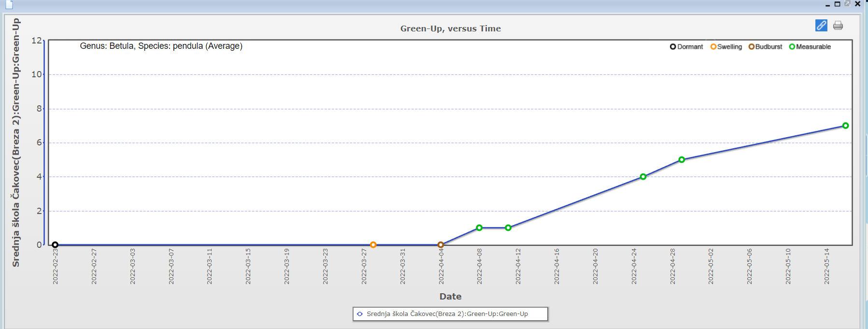Click the Budburst legend entry
The image size is (868, 329).
(x=765, y=47)
